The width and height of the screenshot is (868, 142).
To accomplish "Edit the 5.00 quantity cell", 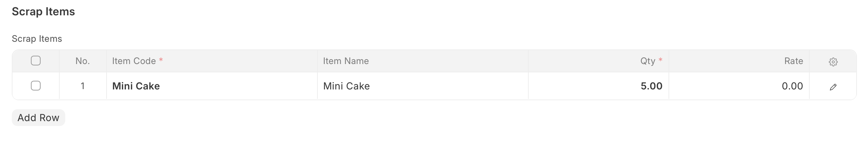I will click(598, 86).
